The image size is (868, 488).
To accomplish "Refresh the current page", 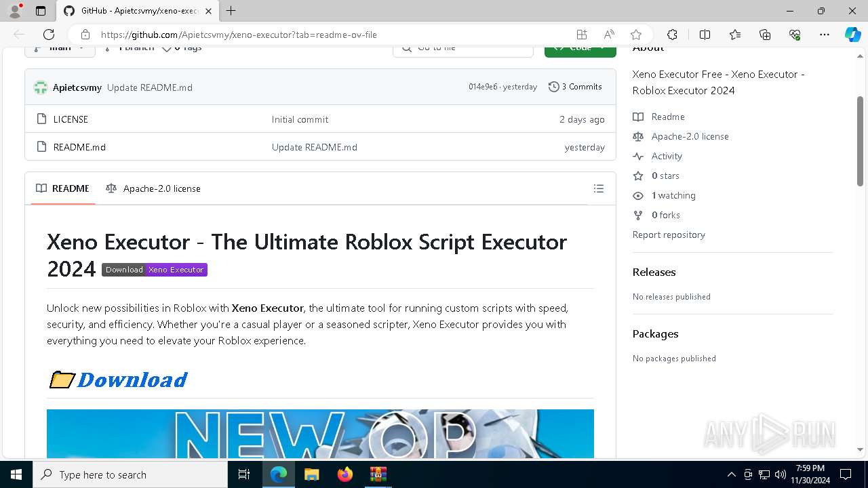I will click(x=49, y=35).
